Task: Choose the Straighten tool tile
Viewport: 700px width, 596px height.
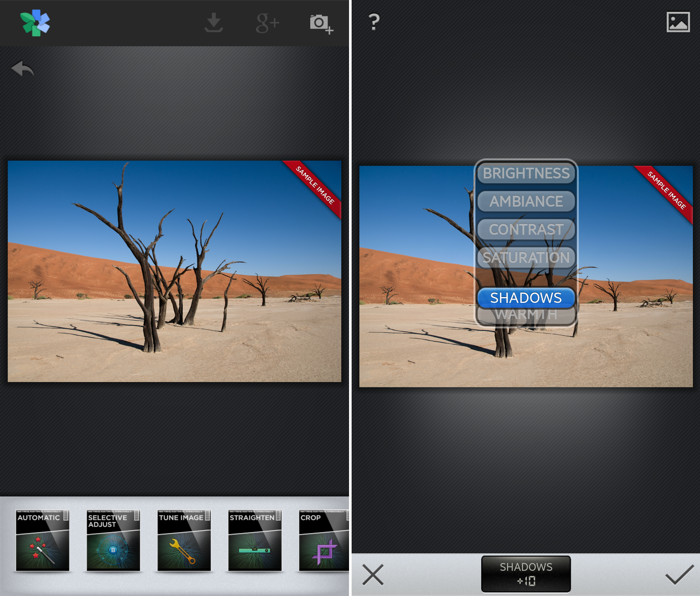Action: [255, 541]
